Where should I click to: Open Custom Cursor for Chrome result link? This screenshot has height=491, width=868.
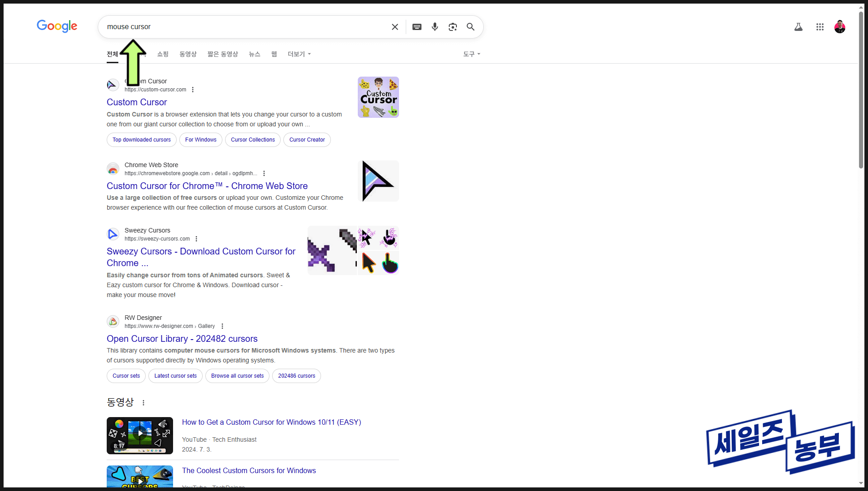[207, 186]
